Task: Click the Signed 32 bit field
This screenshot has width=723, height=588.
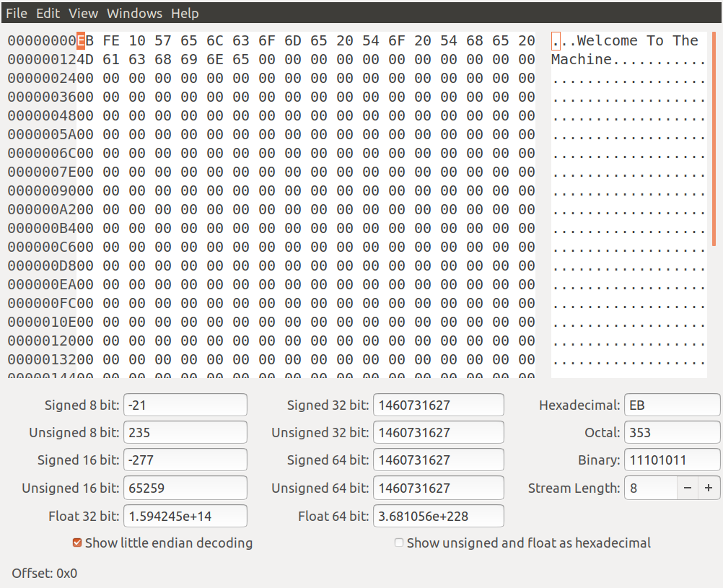Action: tap(438, 405)
